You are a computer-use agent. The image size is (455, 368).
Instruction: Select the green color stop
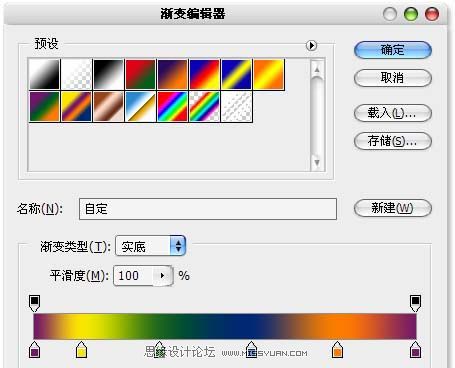point(159,350)
